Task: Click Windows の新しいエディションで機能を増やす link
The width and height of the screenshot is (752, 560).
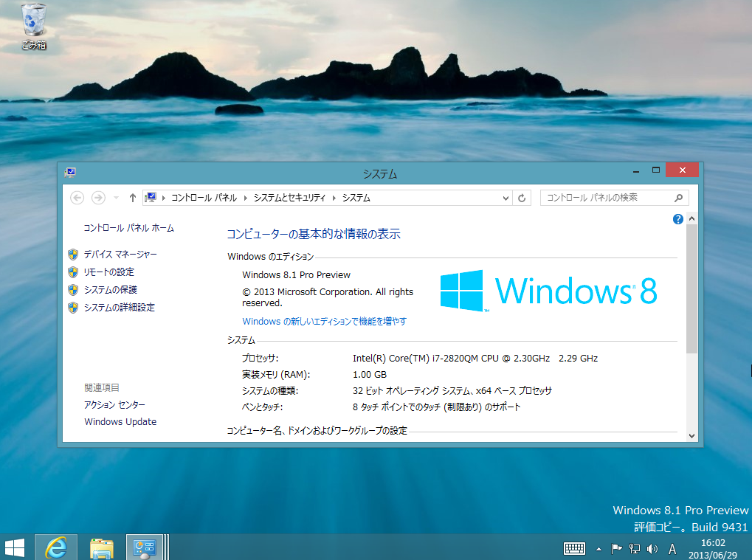Action: point(324,321)
